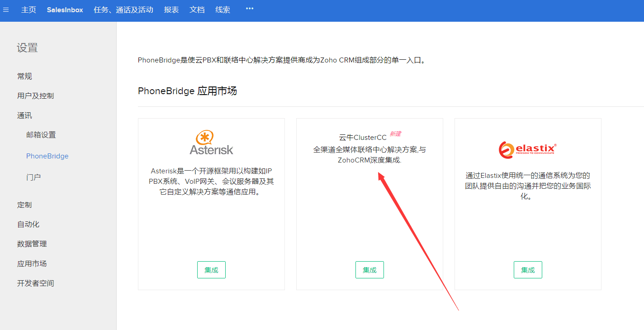Open the hamburger menu icon
This screenshot has width=644, height=330.
(6, 10)
